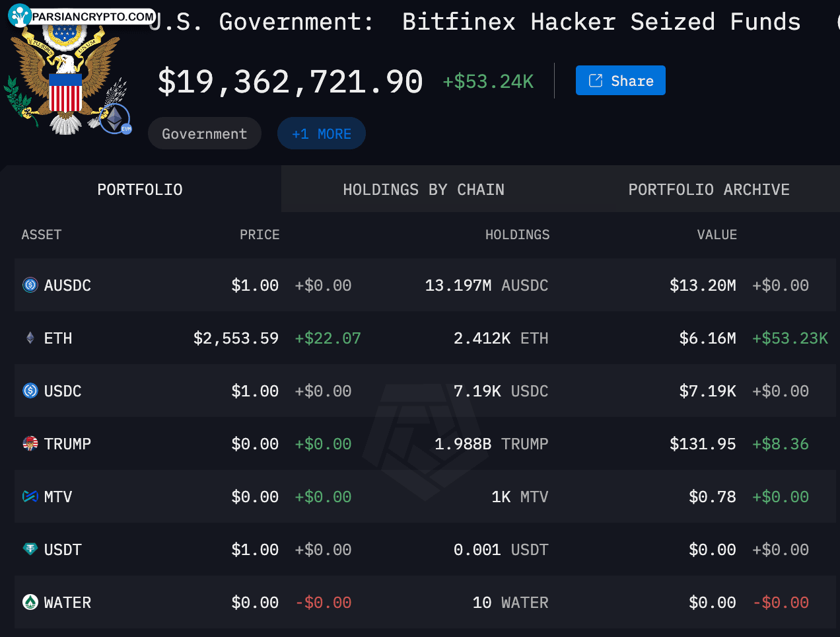Expand the +1 MORE tags
The image size is (840, 637).
click(322, 133)
